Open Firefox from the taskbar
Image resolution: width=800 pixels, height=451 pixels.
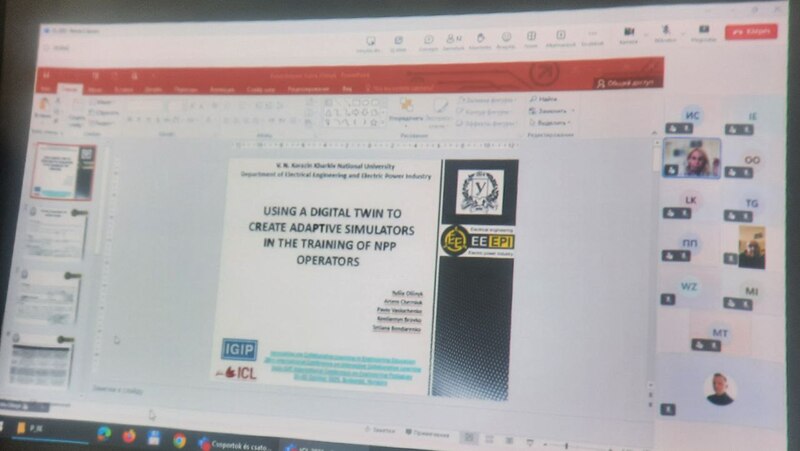point(129,435)
